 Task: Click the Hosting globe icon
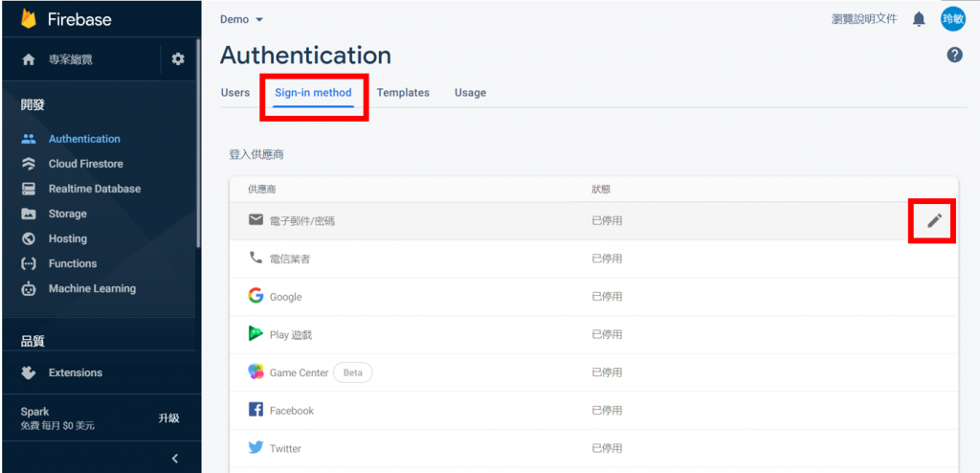[28, 238]
